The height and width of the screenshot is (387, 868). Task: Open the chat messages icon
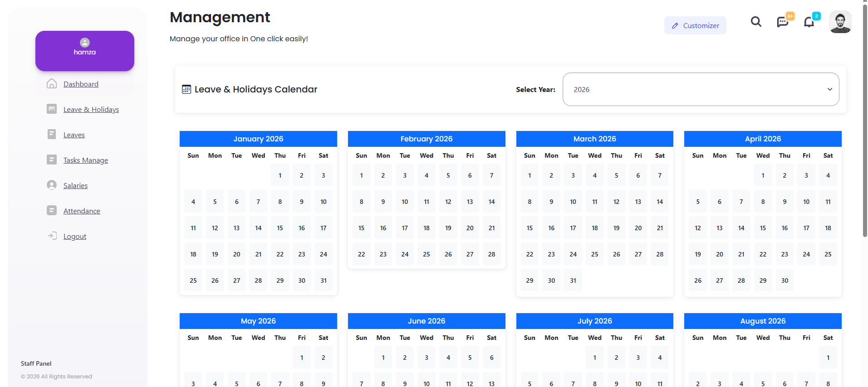783,22
